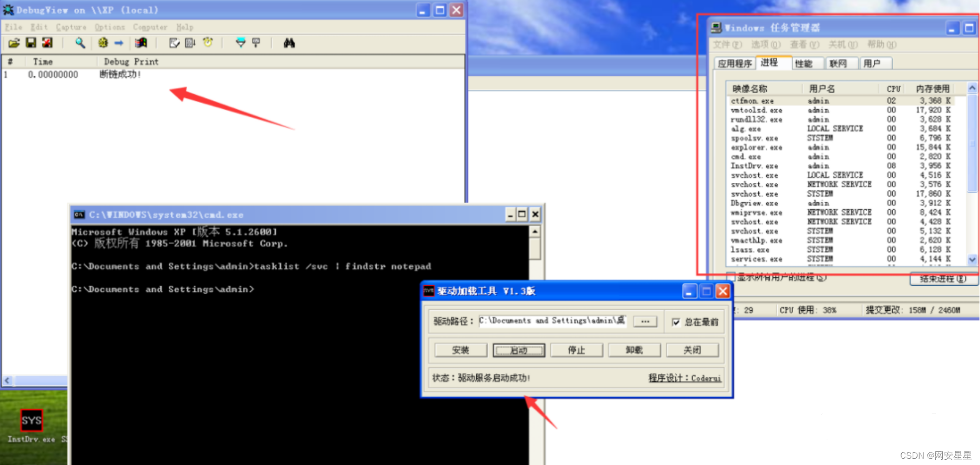Open the funnel filter icon in DebugView
The image size is (980, 465).
click(240, 43)
